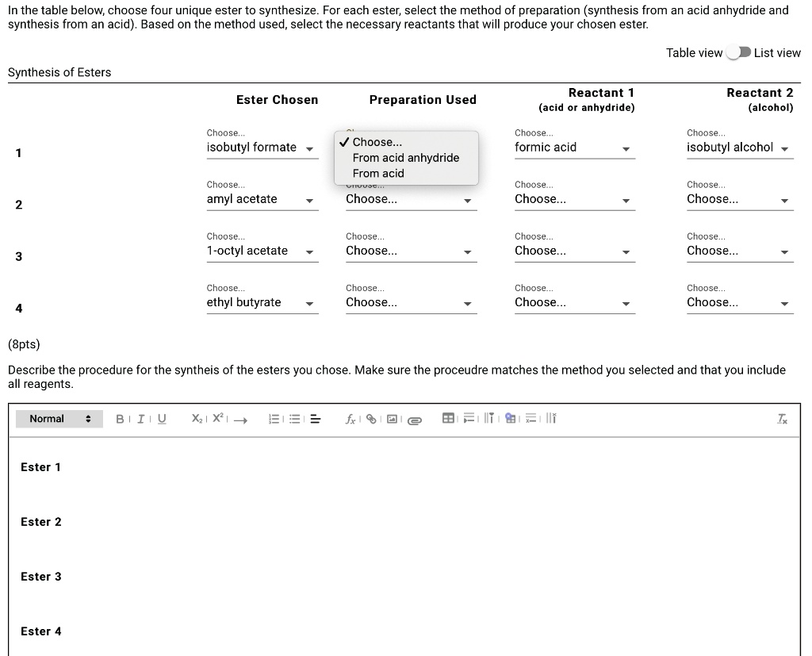Open the Preparation Used dropdown for amyl acetate
The image size is (812, 656).
click(410, 199)
